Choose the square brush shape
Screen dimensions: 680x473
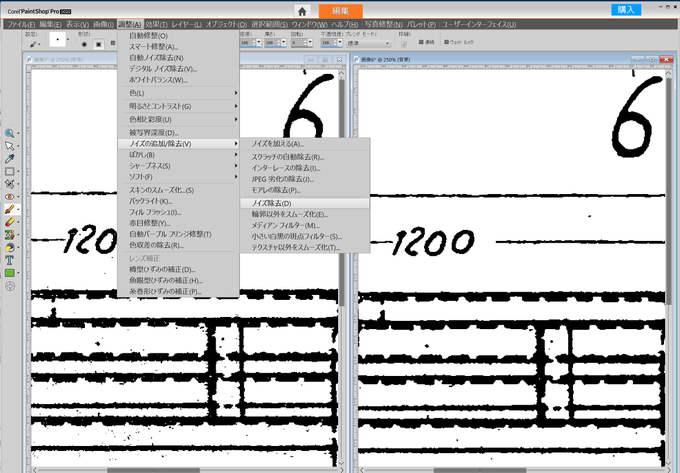tap(99, 44)
